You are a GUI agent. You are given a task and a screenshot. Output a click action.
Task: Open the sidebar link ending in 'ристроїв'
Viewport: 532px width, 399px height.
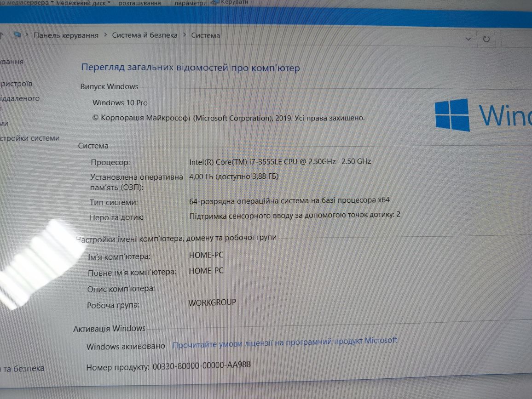coord(16,83)
